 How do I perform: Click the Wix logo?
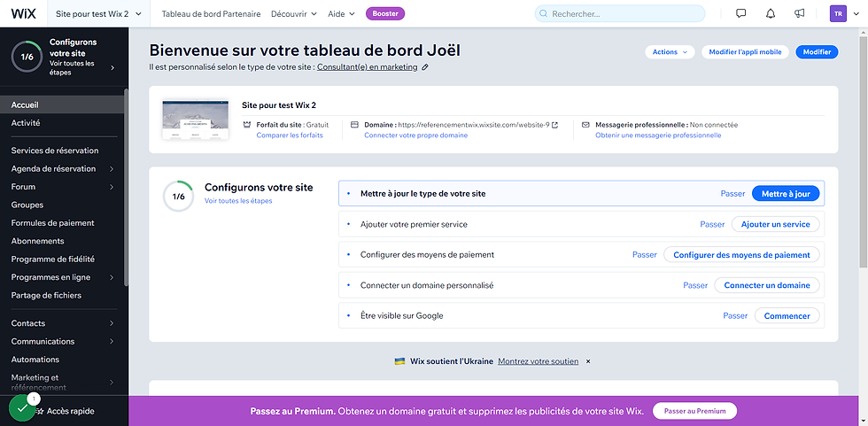(23, 14)
